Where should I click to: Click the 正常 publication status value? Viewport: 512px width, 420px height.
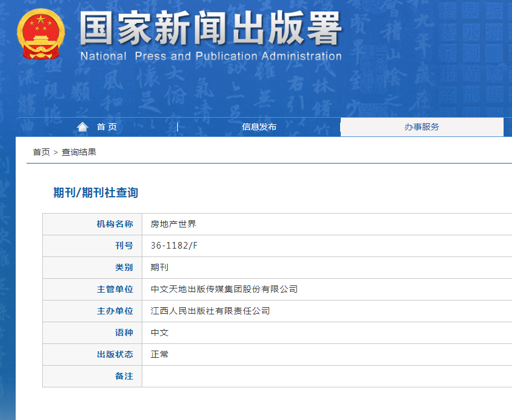(160, 354)
